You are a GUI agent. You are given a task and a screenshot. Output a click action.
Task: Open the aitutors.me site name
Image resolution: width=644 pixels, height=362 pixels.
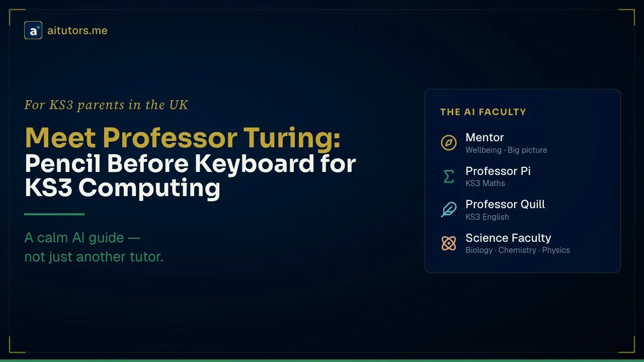click(77, 30)
